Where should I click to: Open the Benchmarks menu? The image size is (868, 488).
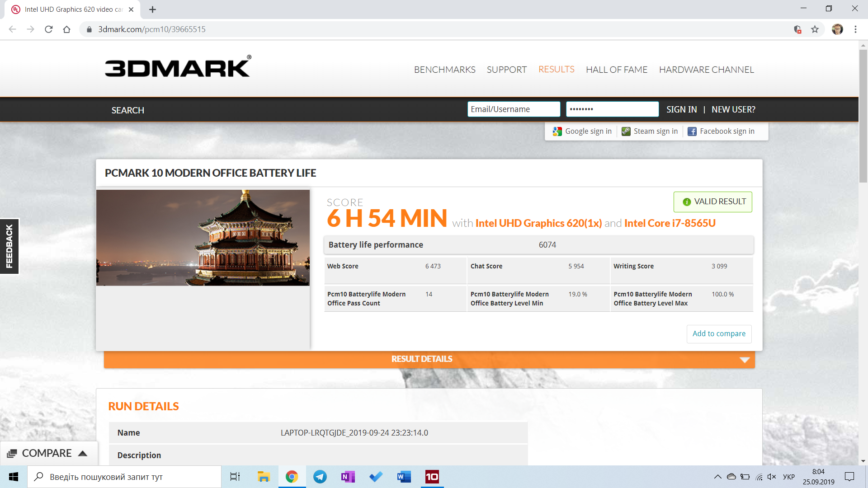coord(444,70)
